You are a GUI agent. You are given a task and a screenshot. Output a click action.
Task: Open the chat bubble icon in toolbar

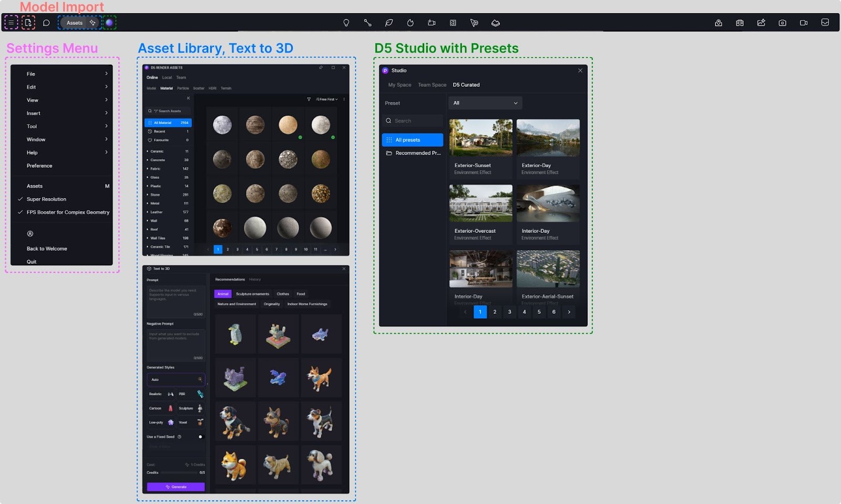[x=46, y=23]
